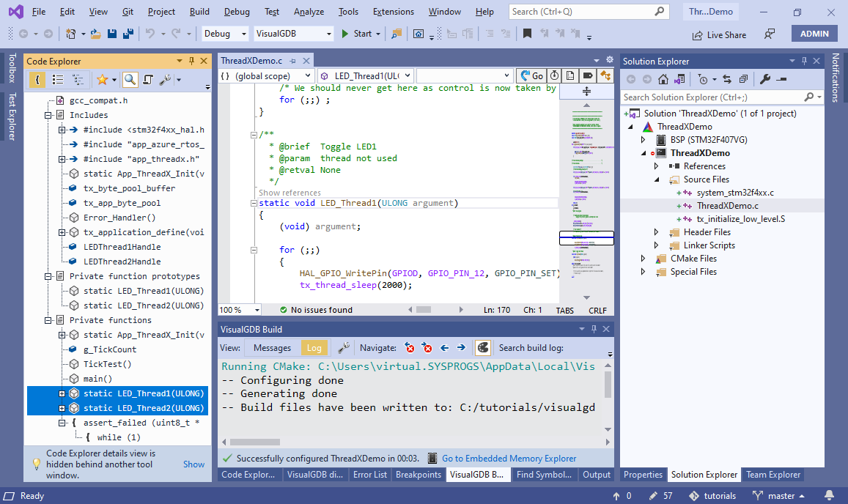Toggle pin on Solution Explorer panel
The width and height of the screenshot is (848, 504).
tap(804, 61)
